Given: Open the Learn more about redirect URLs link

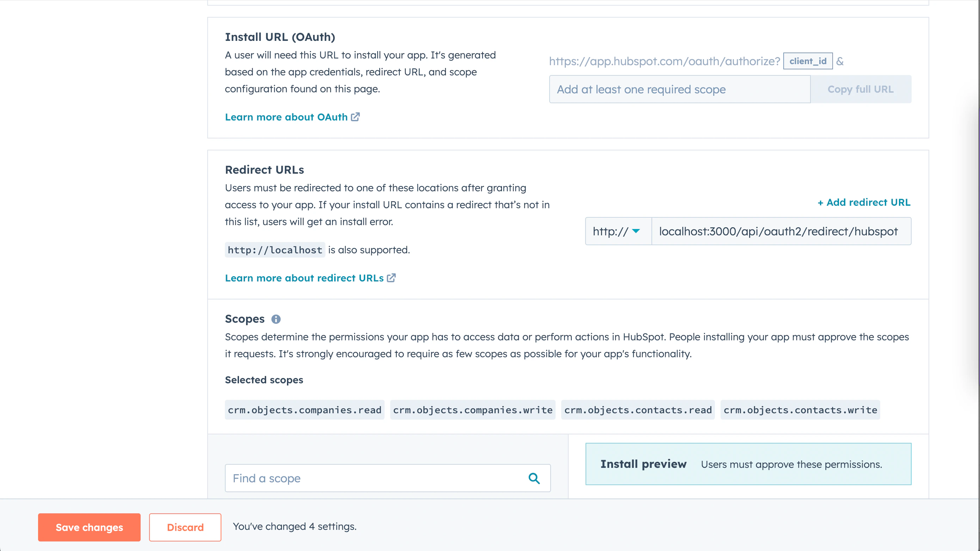Looking at the screenshot, I should click(x=304, y=278).
